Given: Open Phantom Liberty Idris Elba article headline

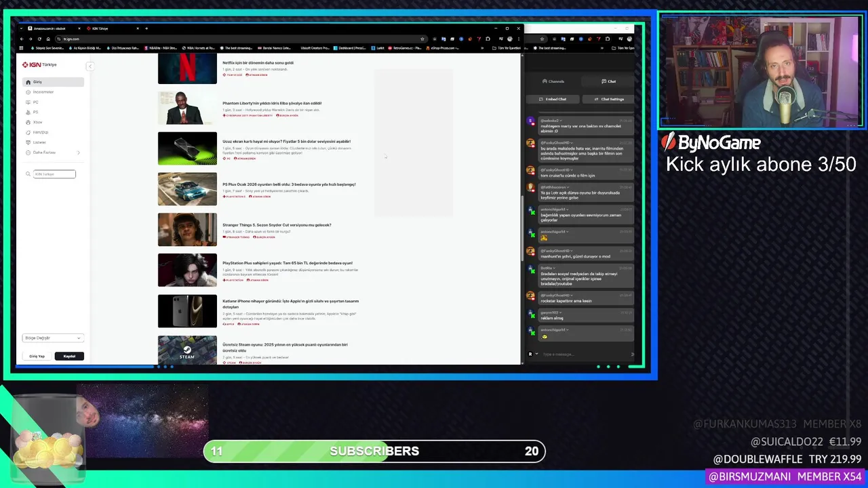Looking at the screenshot, I should [x=272, y=103].
